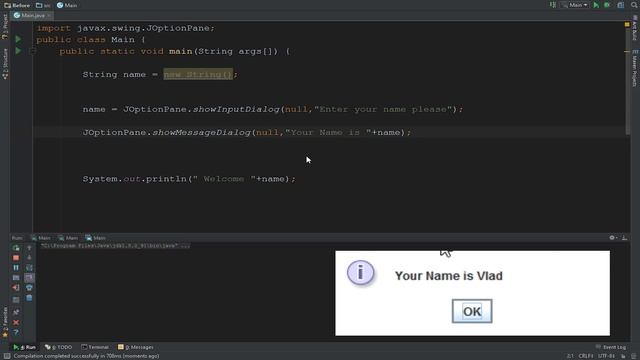Toggle Pin Tab in the Run panel
Viewport: 640px width, 360px height.
16,312
